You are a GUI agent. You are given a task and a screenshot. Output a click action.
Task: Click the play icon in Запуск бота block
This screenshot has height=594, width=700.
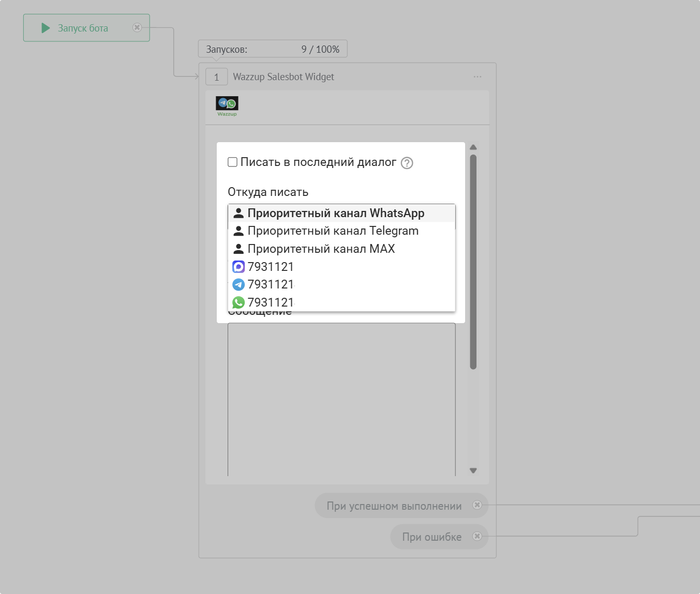click(x=46, y=28)
